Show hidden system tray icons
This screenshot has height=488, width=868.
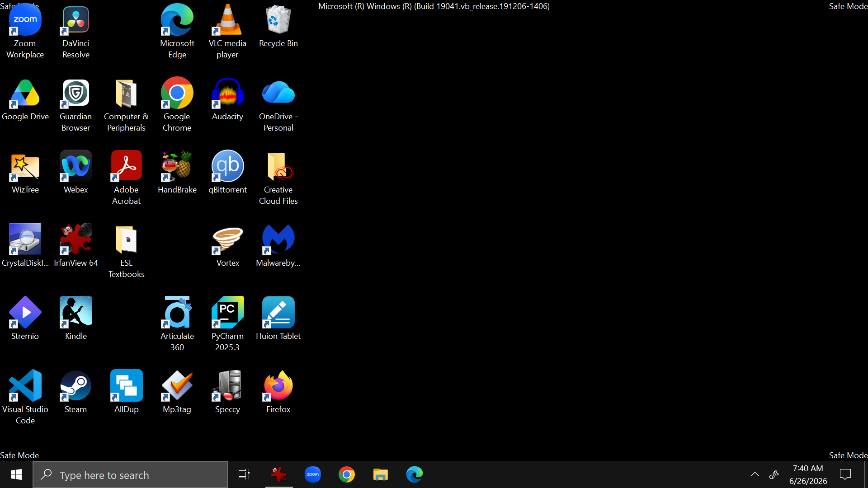(755, 474)
